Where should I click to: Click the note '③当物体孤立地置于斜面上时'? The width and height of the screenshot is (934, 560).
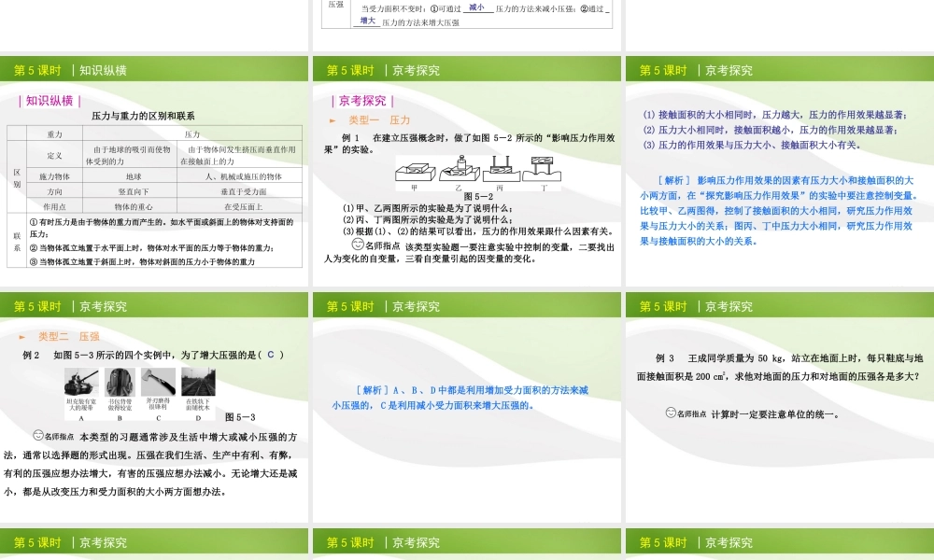click(x=142, y=261)
